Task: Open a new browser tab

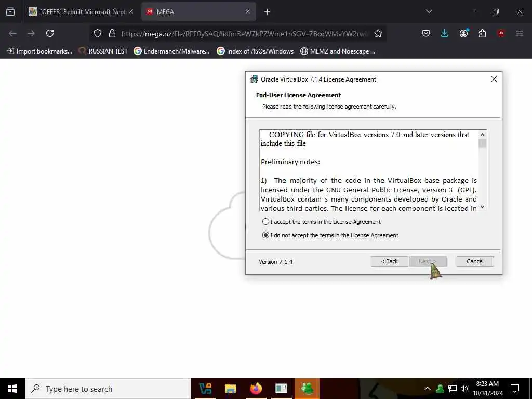Action: click(x=267, y=12)
